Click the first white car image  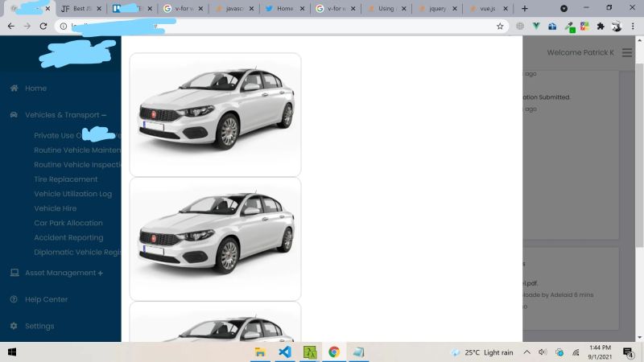point(215,114)
